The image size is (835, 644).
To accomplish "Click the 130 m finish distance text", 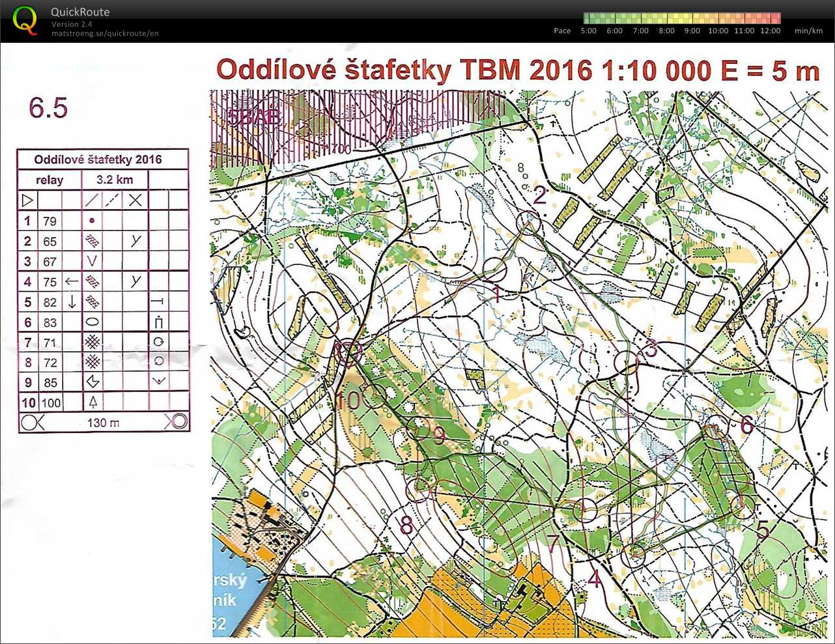I will (x=104, y=423).
